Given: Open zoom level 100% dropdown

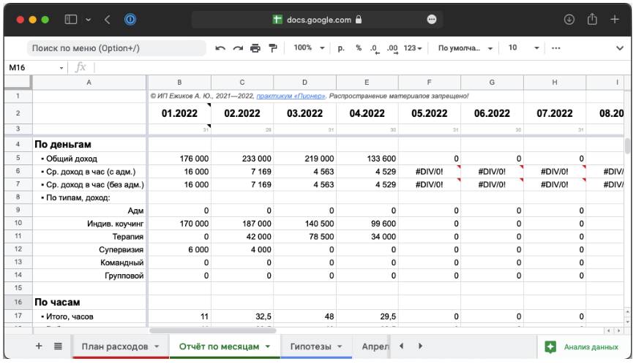Looking at the screenshot, I should pos(309,48).
